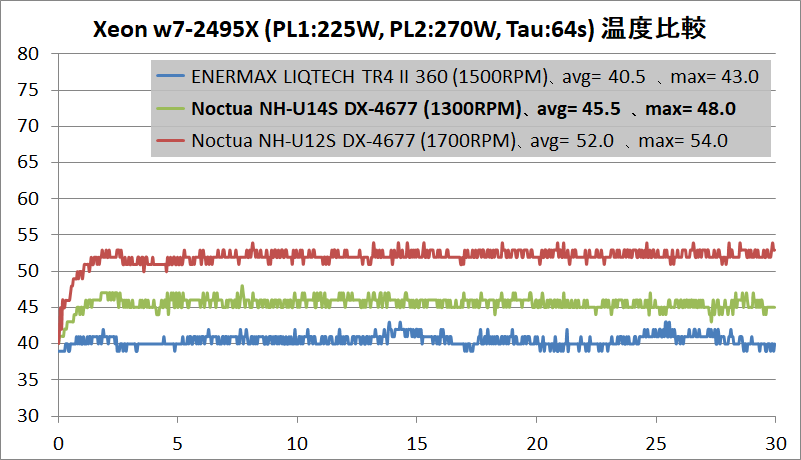Click y-axis label 30
The width and height of the screenshot is (801, 460).
pos(28,416)
